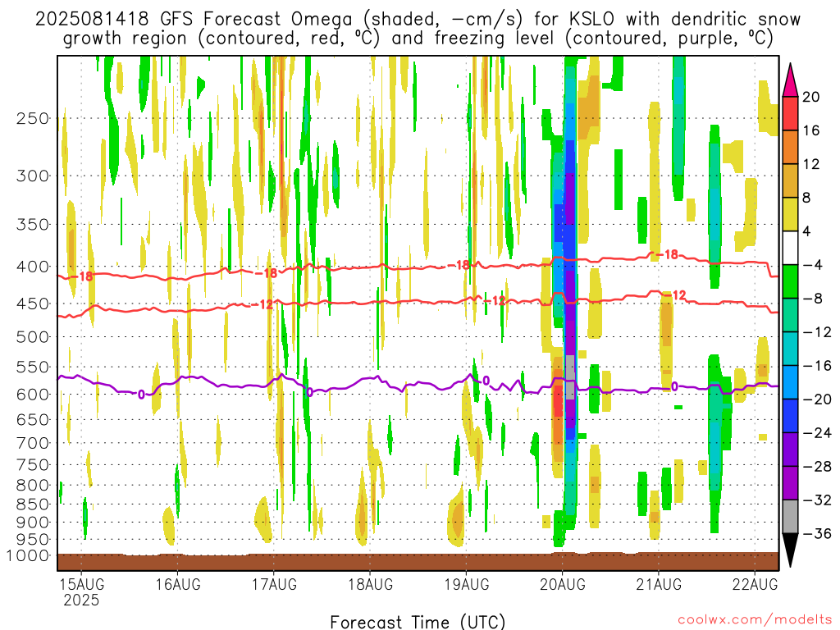Screen dimensions: 840x630
Task: Click the red 16 to 20 colorbar segment
Action: (x=790, y=113)
